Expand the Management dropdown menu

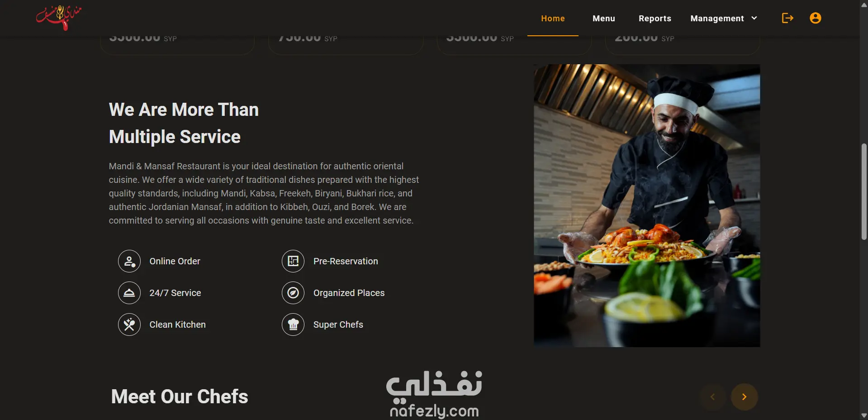point(724,19)
